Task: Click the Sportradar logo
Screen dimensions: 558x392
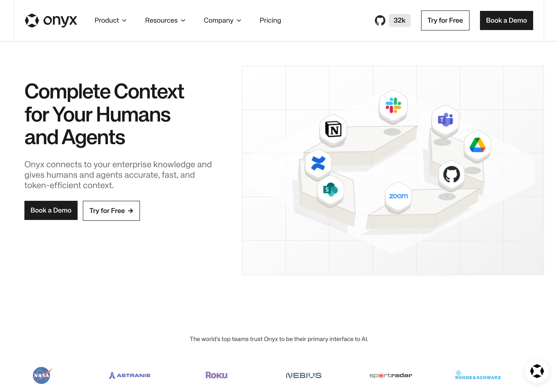Action: coord(391,375)
